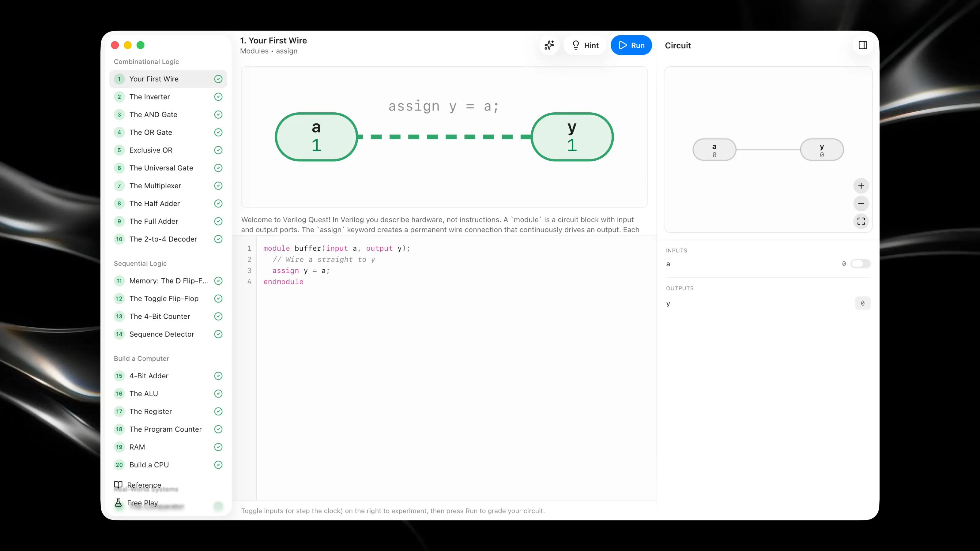This screenshot has width=980, height=551.
Task: Click completion checkmark for The OR Gate
Action: pos(218,132)
